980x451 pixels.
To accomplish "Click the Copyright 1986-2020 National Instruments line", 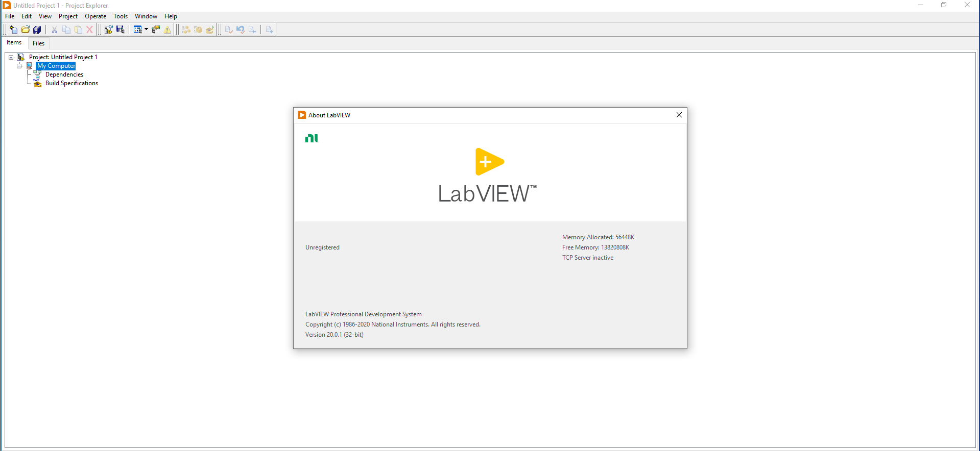I will pyautogui.click(x=393, y=324).
